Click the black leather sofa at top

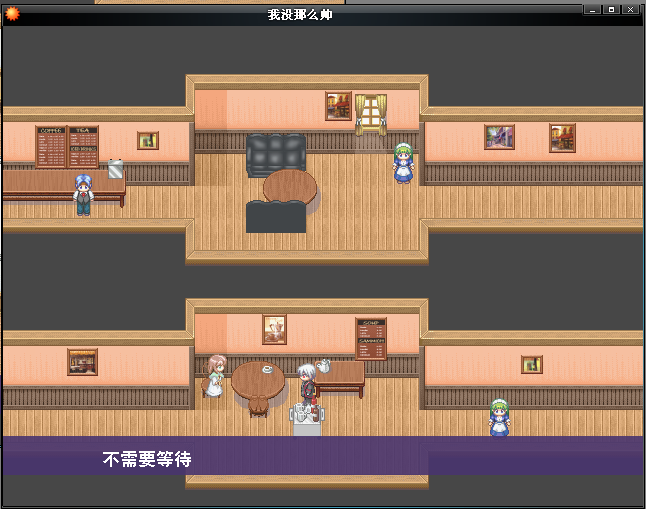click(x=276, y=155)
